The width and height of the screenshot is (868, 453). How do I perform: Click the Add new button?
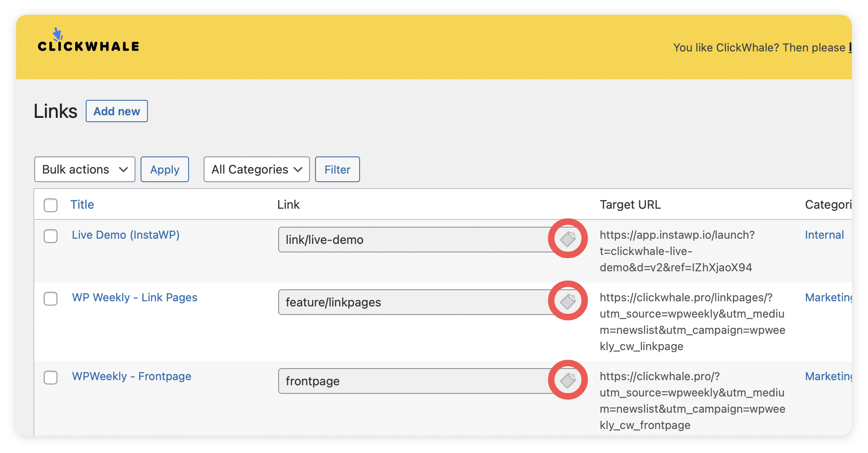tap(117, 111)
